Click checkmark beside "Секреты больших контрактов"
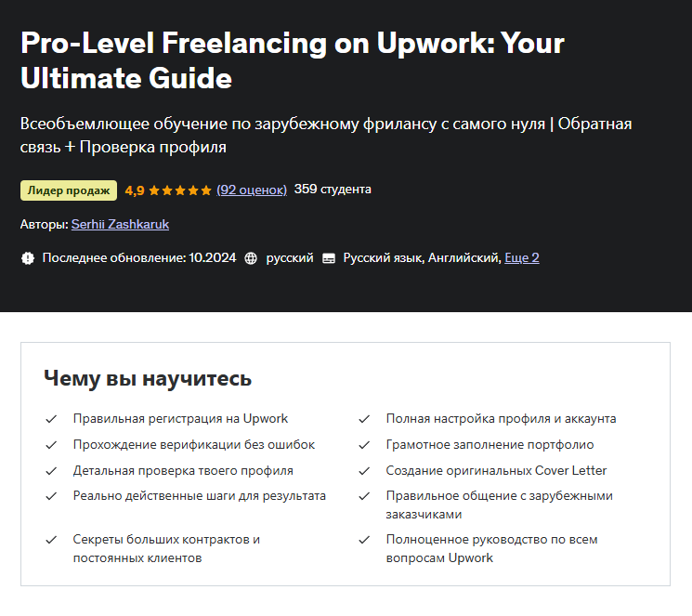Screen dimensions: 692x616 51,539
